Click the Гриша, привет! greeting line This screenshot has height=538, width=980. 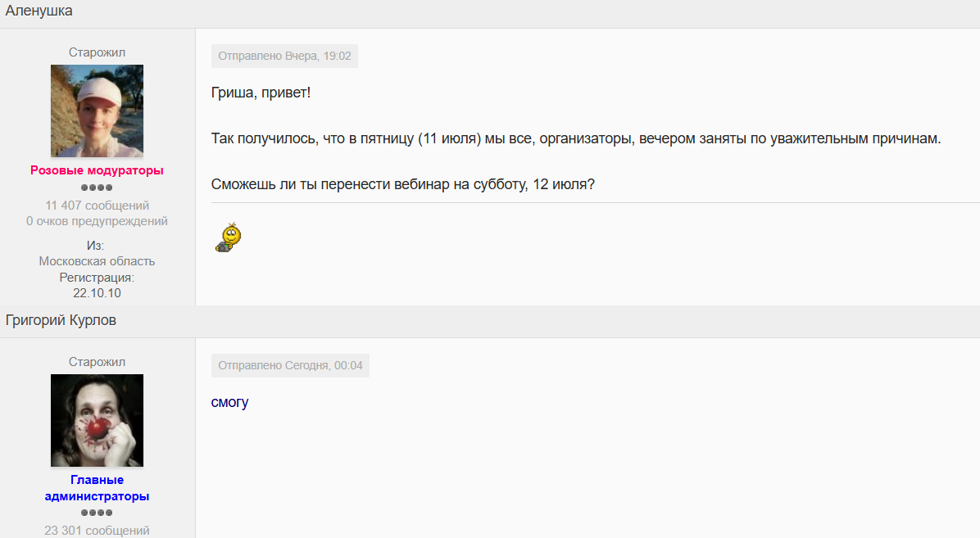(x=261, y=93)
